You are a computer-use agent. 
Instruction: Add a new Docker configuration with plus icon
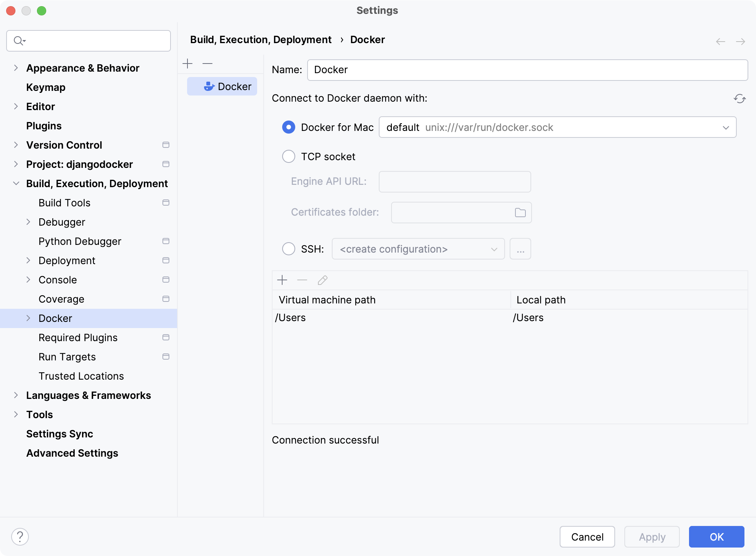188,63
